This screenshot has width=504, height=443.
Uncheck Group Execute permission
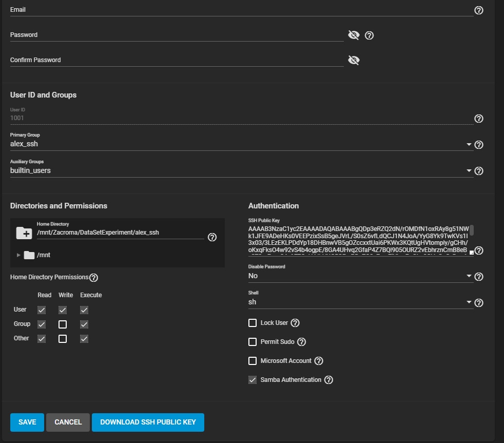[x=84, y=324]
